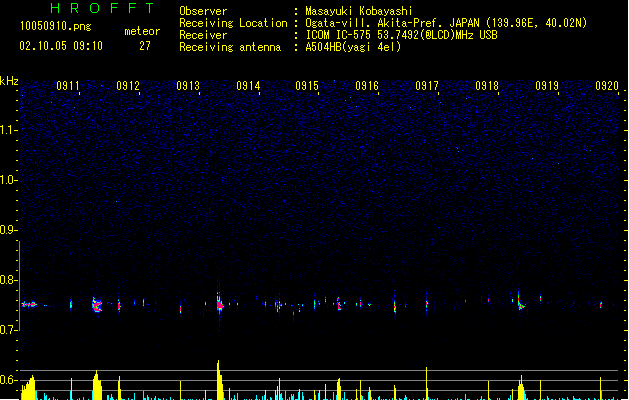
Task: Click the 0917 time marker
Action: pyautogui.click(x=427, y=86)
